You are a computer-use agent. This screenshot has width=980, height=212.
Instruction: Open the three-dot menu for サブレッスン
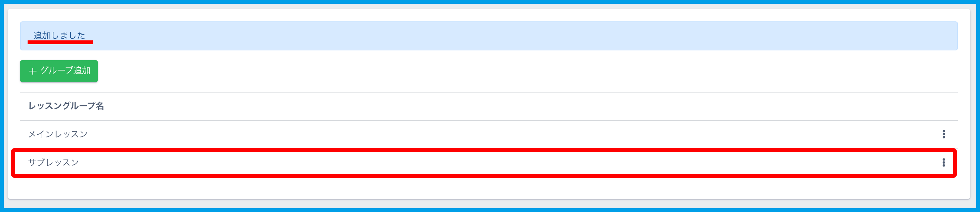pos(943,163)
